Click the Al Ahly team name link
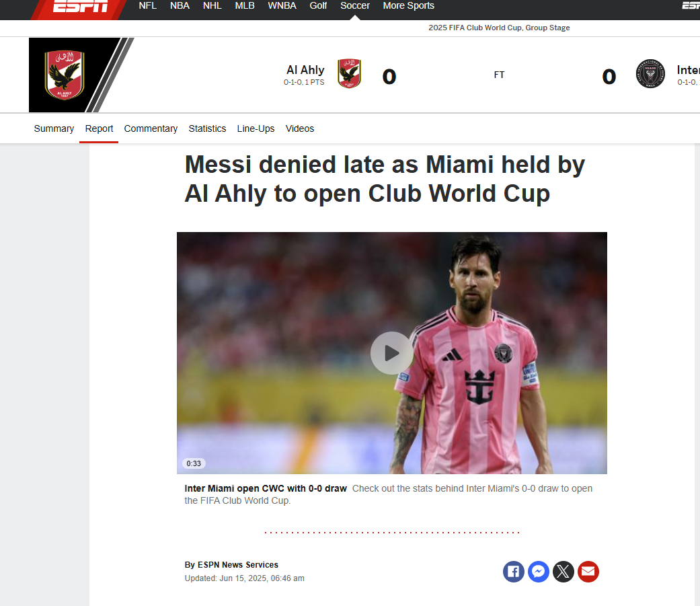This screenshot has width=700, height=606. [x=305, y=70]
